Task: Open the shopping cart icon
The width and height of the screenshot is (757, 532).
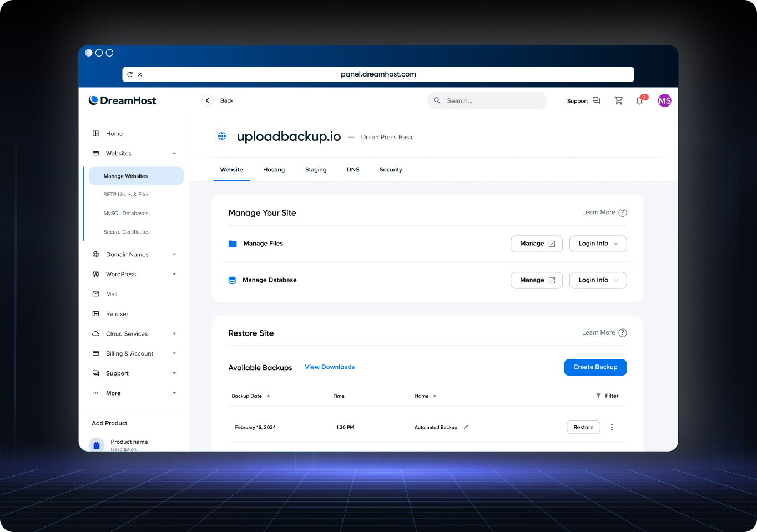Action: (618, 100)
